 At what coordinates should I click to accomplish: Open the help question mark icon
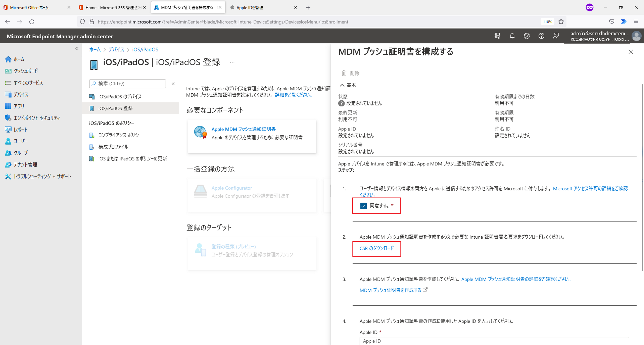[541, 36]
